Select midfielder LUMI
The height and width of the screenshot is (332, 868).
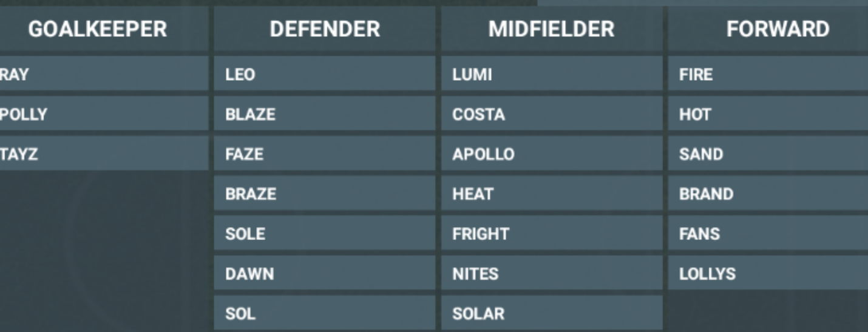coord(552,74)
